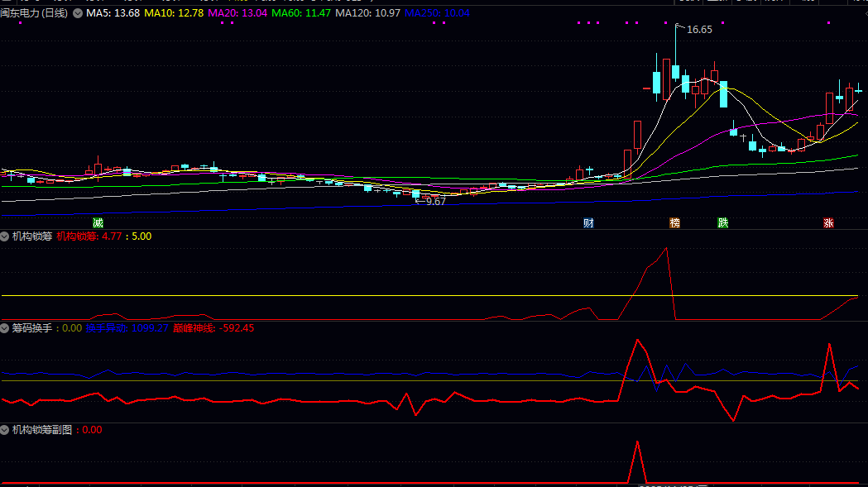This screenshot has width=868, height=487.
Task: Select the MA20 moving average label
Action: 238,13
